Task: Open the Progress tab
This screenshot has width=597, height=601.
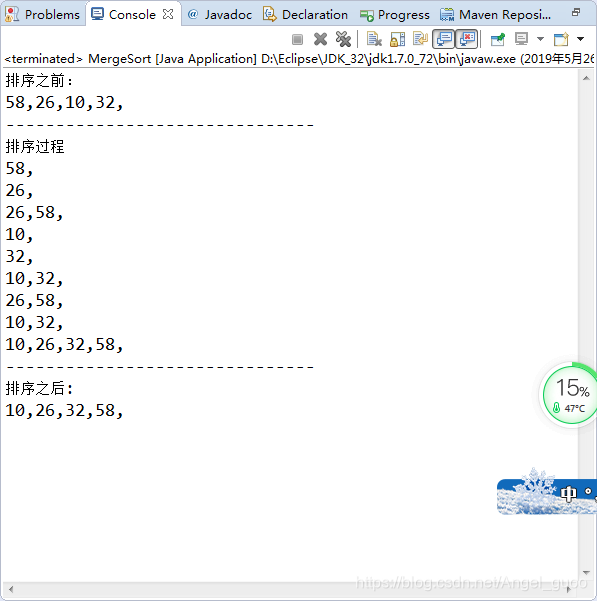Action: (395, 15)
